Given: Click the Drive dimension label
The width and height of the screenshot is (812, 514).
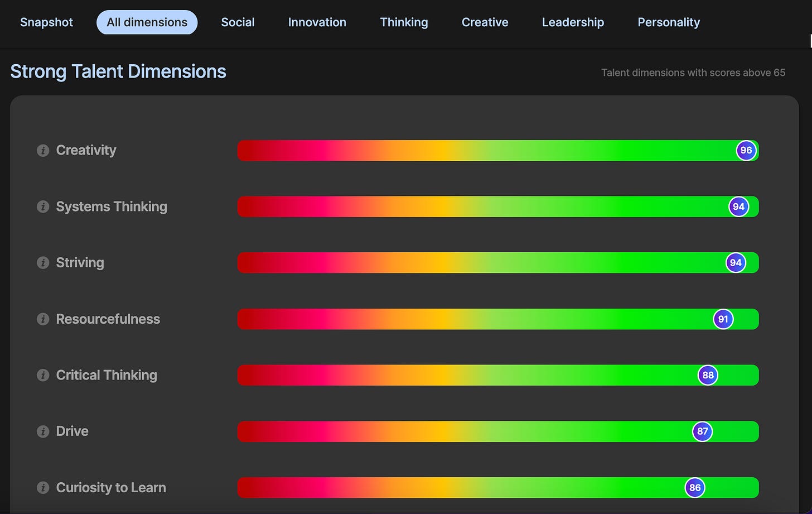Looking at the screenshot, I should 72,431.
